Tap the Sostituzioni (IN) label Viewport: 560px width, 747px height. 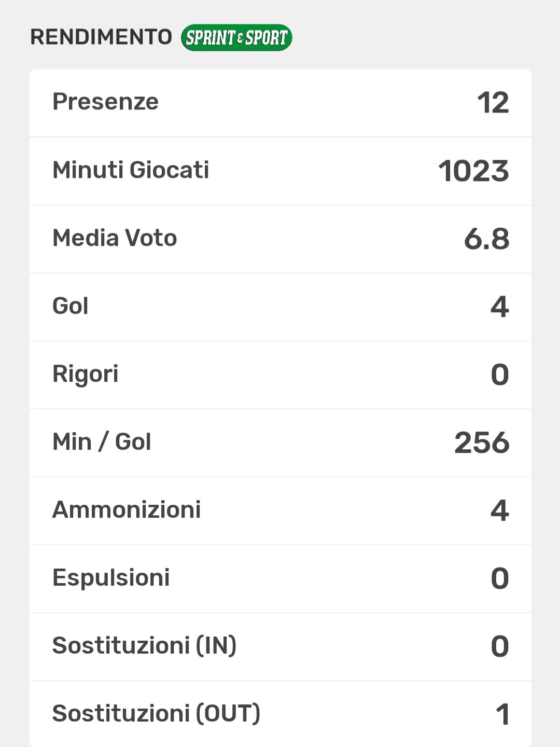coord(144,646)
